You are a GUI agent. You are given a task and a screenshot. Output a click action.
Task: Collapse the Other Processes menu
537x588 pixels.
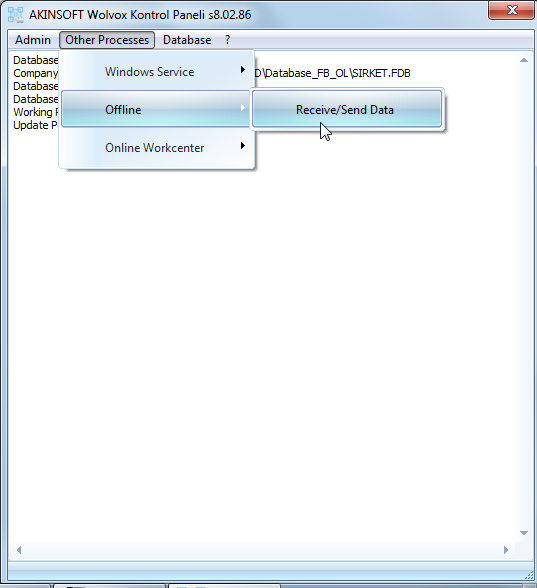[x=107, y=40]
